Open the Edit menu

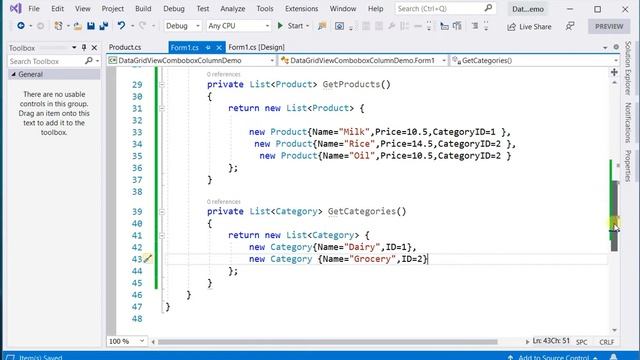point(57,9)
